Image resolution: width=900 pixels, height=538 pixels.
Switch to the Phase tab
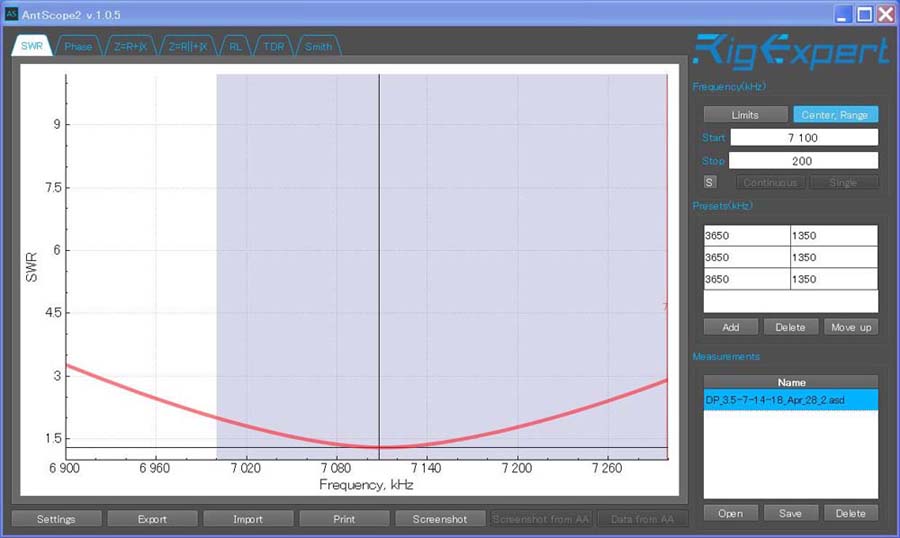(78, 47)
